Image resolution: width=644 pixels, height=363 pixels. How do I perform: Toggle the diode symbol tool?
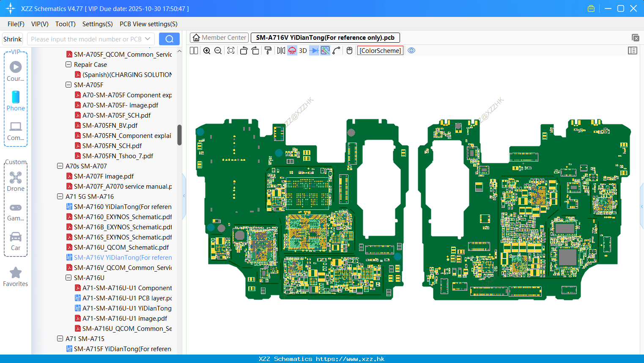[314, 51]
